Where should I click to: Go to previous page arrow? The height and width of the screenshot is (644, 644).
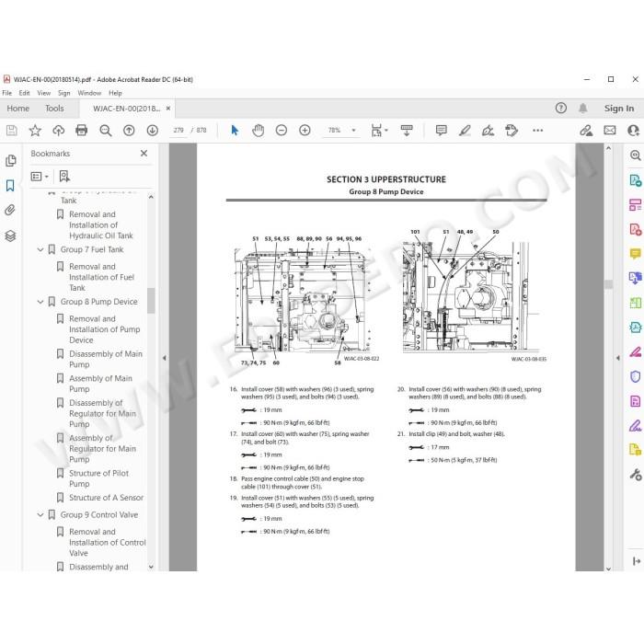tap(129, 131)
